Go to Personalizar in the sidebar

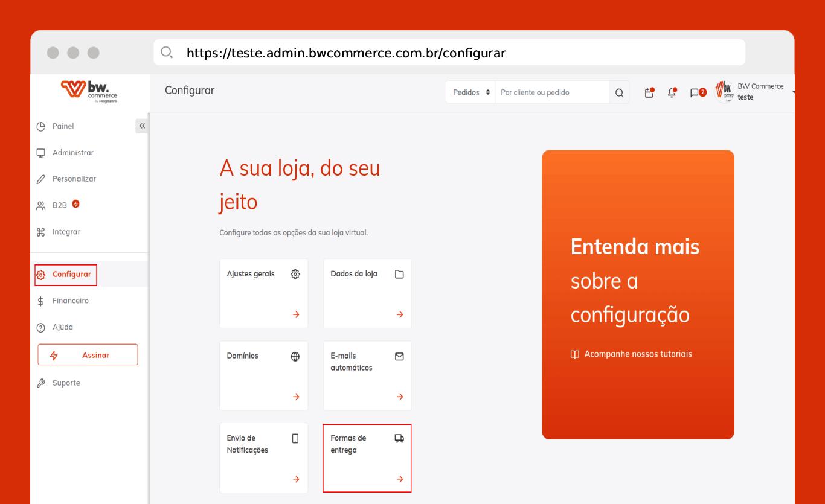pos(74,179)
